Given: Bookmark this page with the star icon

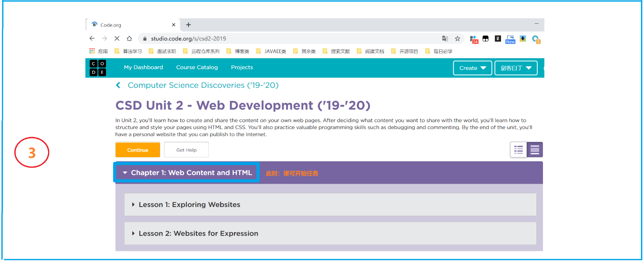Looking at the screenshot, I should [458, 39].
